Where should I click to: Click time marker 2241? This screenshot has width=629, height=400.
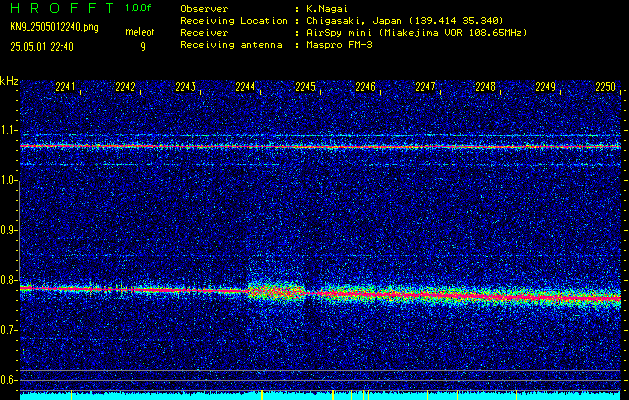coord(65,87)
